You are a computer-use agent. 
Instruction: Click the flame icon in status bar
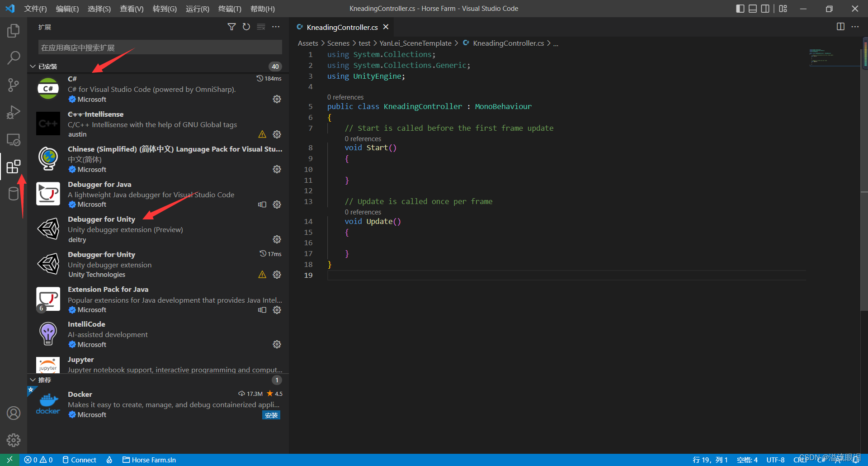[109, 460]
